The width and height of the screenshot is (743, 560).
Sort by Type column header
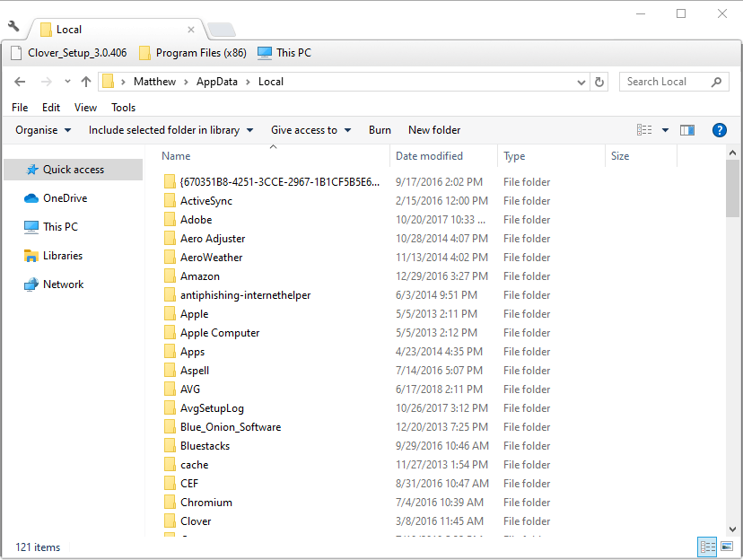[514, 156]
